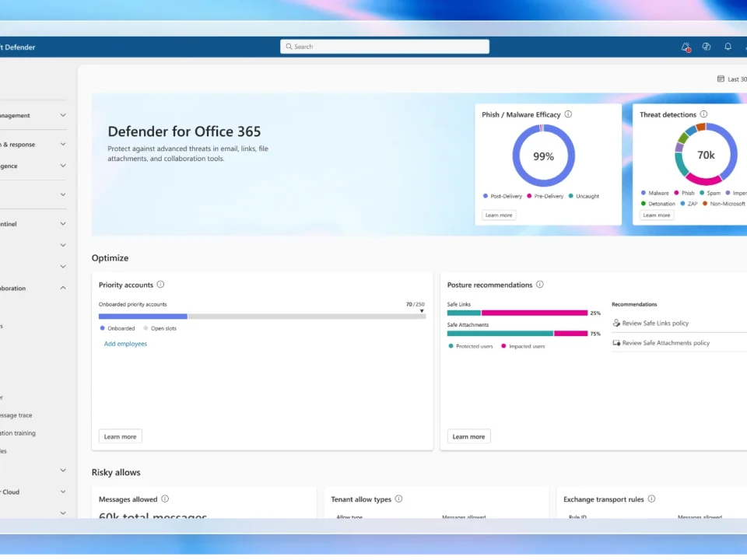Click the Posture recommendations card title
This screenshot has height=560, width=747.
[x=489, y=285]
